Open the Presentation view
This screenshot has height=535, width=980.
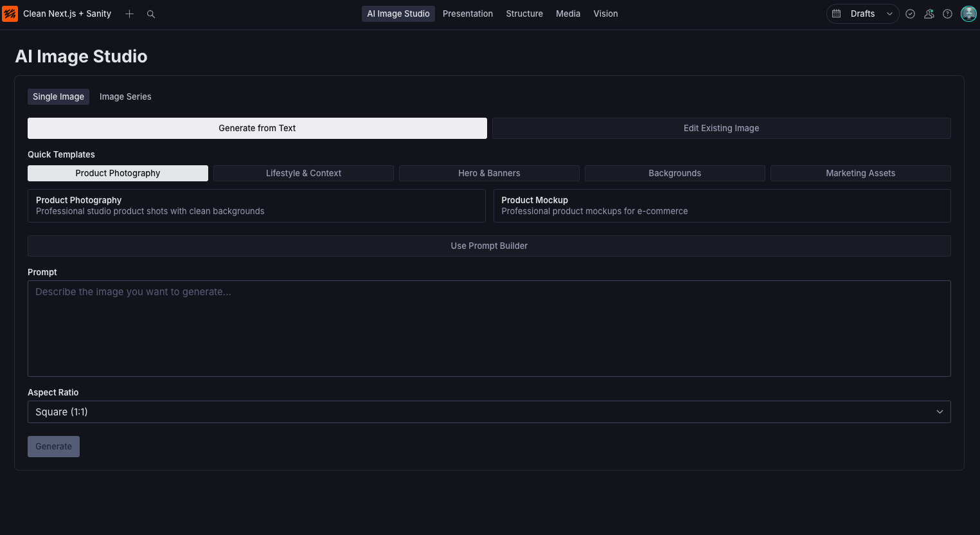[x=468, y=14]
